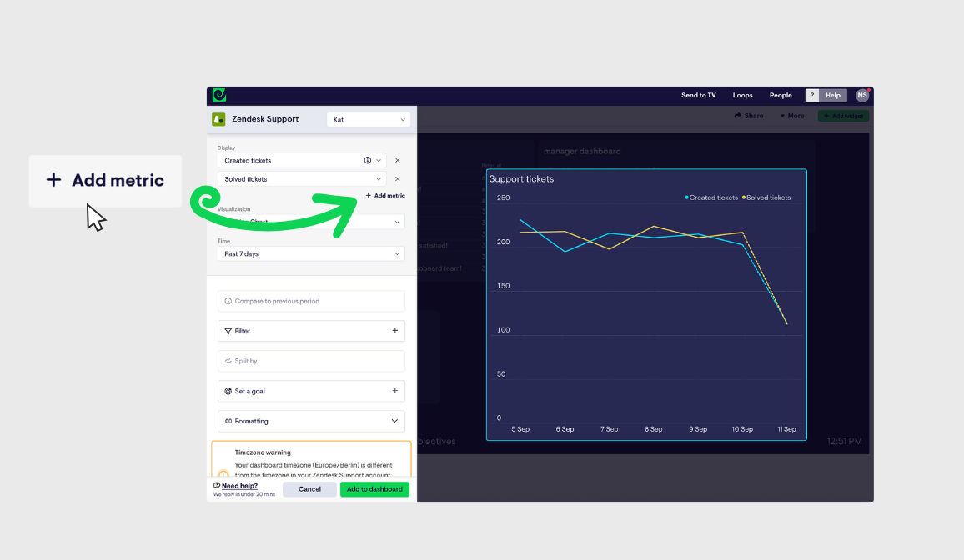Open the NS user avatar menu
964x560 pixels.
(862, 95)
